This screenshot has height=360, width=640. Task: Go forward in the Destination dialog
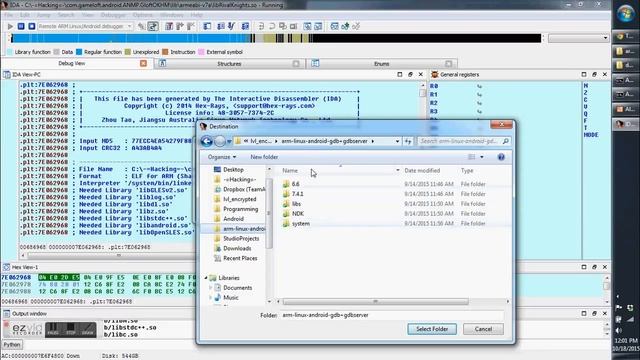coord(220,141)
